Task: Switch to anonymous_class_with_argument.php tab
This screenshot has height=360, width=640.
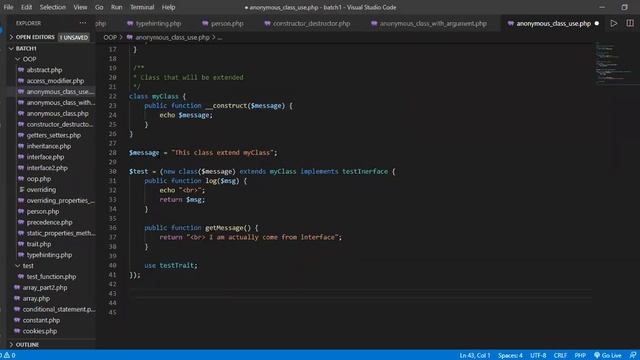Action: coord(429,24)
